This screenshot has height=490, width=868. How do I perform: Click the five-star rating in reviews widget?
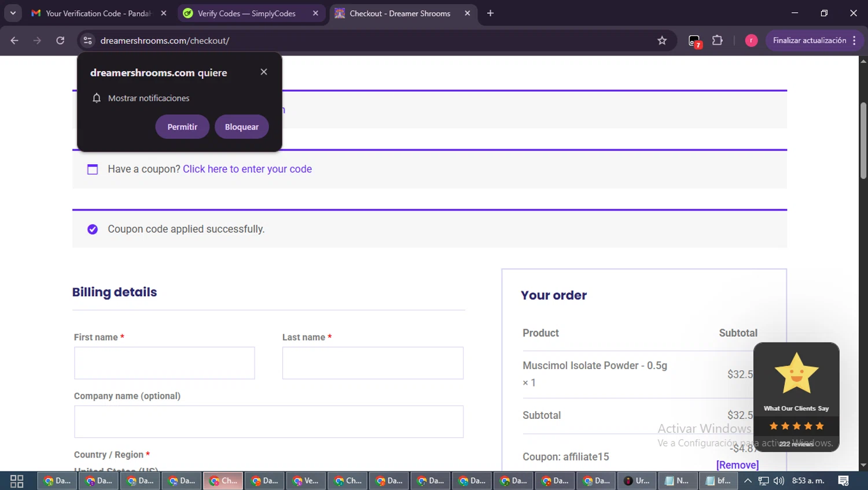pyautogui.click(x=796, y=426)
